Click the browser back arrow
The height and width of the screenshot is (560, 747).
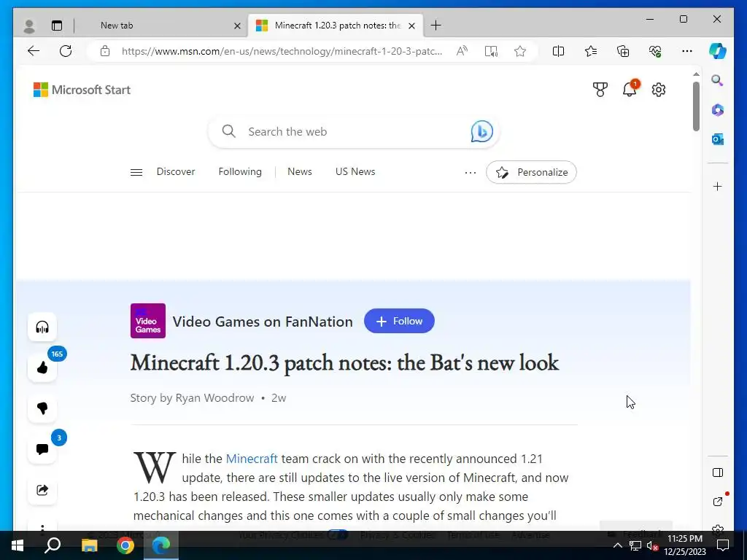(34, 51)
